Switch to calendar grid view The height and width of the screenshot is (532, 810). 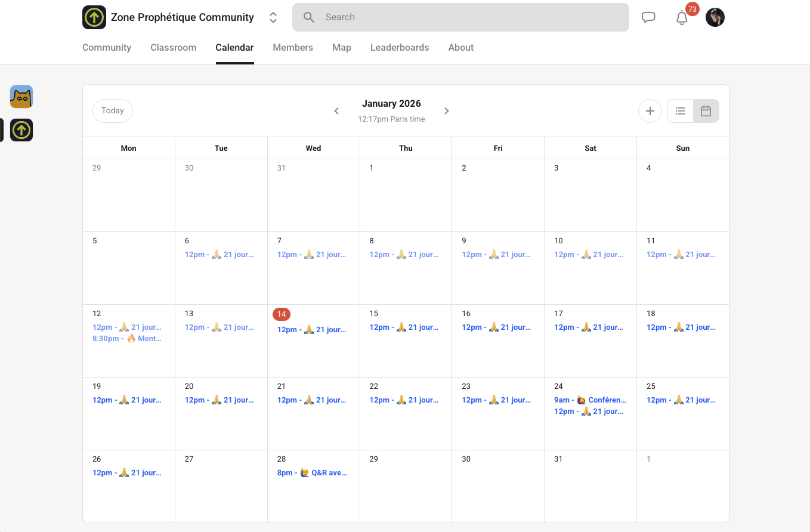click(706, 111)
